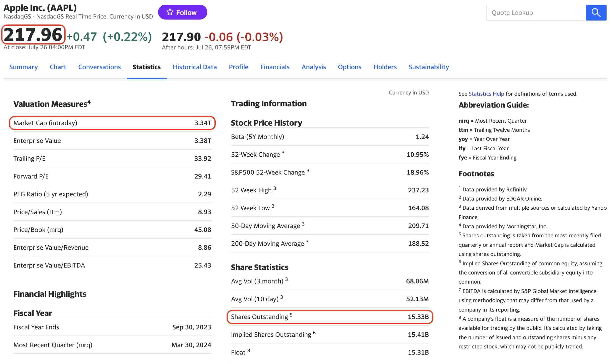Focus the Quote Lookup search field
The image size is (611, 364).
(x=536, y=12)
